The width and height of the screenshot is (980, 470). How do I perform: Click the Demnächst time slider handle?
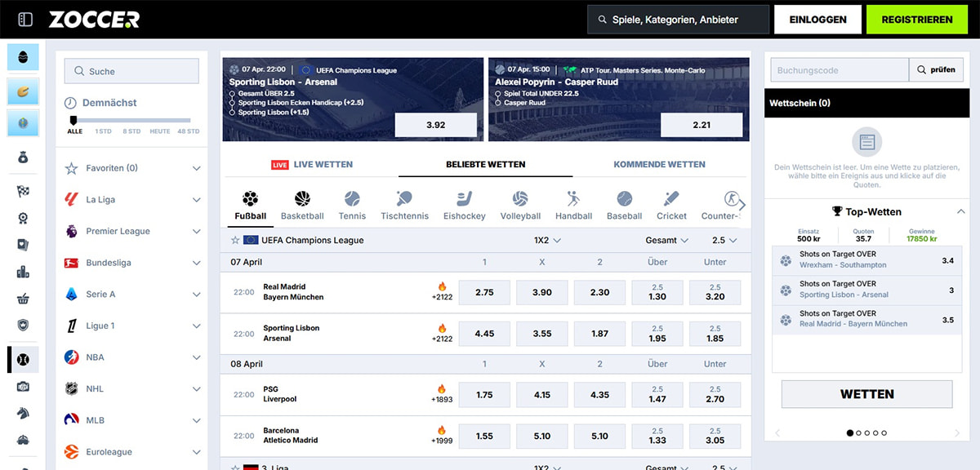(73, 121)
